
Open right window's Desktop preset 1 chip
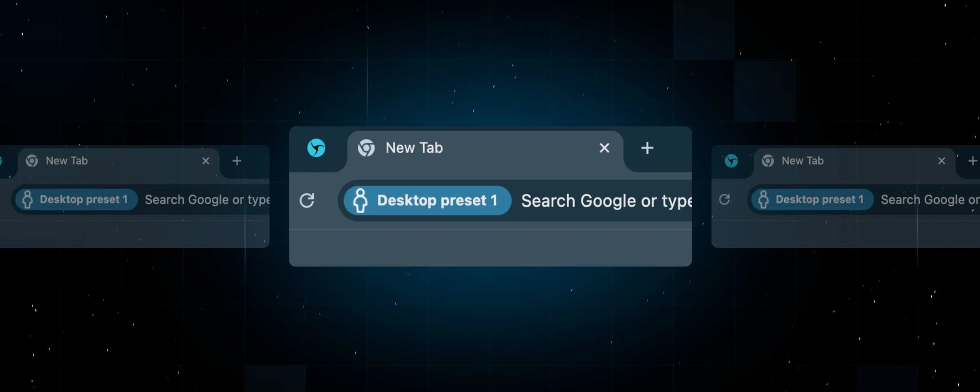pos(813,199)
